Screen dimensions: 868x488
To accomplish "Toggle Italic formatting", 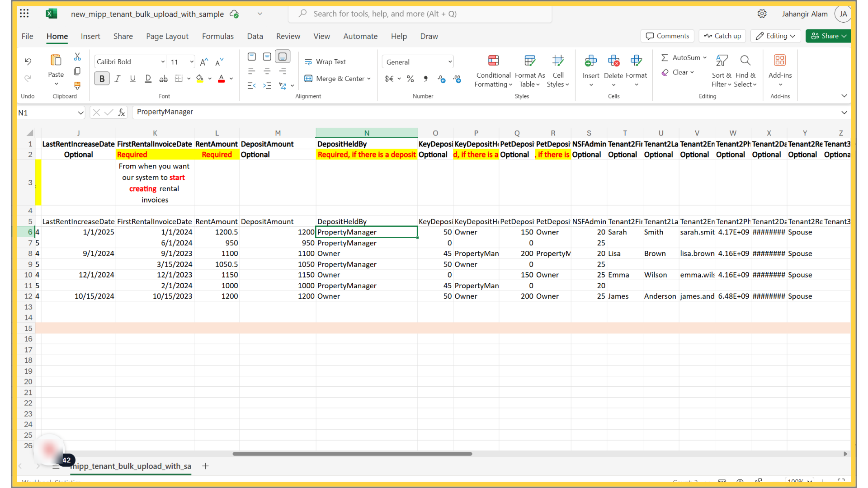I will [118, 79].
